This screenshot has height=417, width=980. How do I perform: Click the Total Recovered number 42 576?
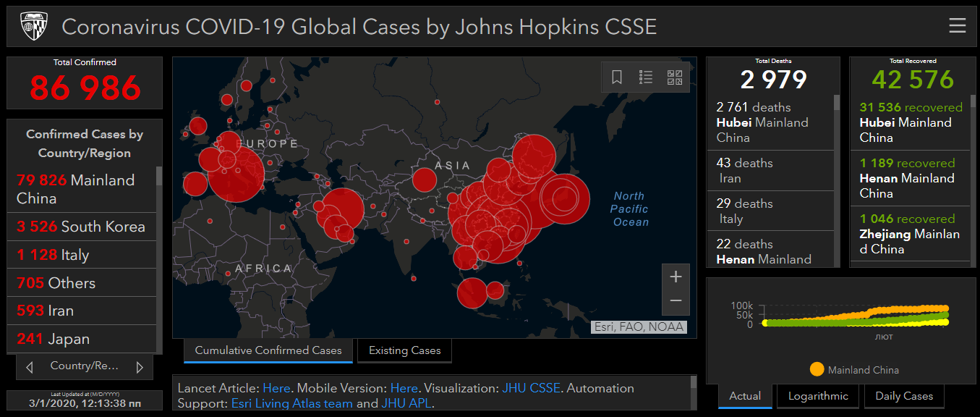pyautogui.click(x=913, y=80)
